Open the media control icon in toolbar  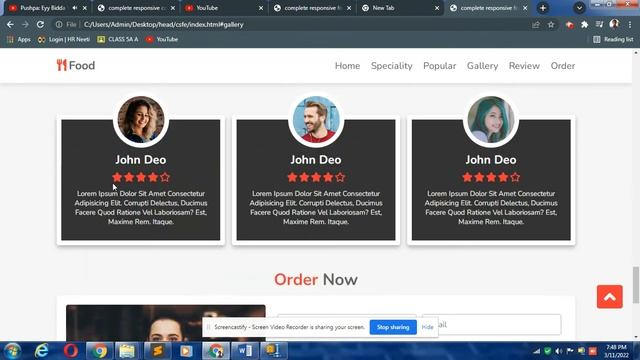pos(599,24)
